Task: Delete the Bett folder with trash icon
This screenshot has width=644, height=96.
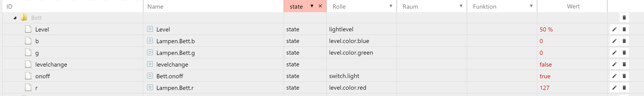Action: pyautogui.click(x=624, y=18)
